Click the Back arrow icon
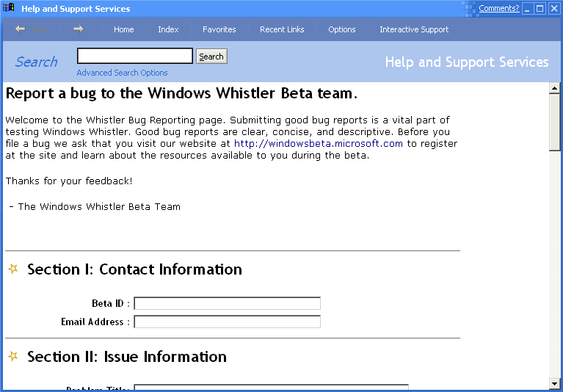The height and width of the screenshot is (392, 563). click(20, 29)
